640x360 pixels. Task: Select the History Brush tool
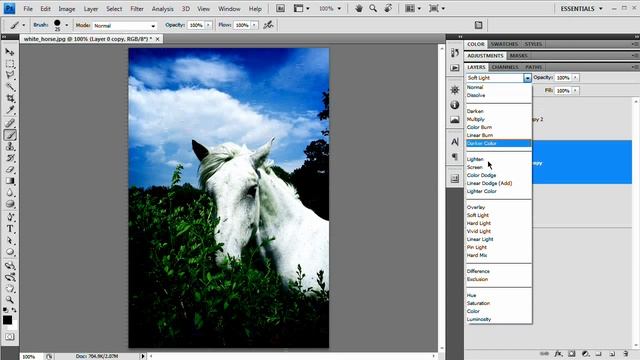pyautogui.click(x=10, y=158)
